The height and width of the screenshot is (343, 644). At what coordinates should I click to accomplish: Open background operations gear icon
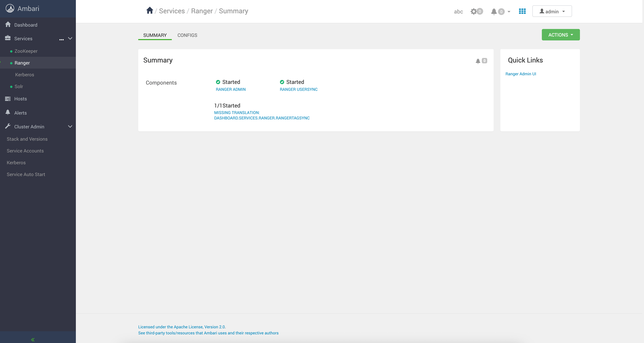[x=474, y=11]
